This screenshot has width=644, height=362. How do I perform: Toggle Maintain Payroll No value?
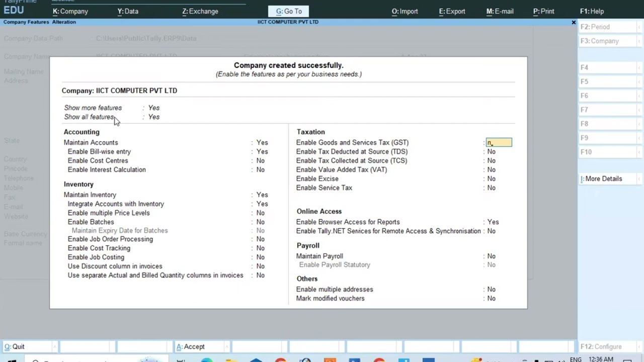(x=491, y=256)
